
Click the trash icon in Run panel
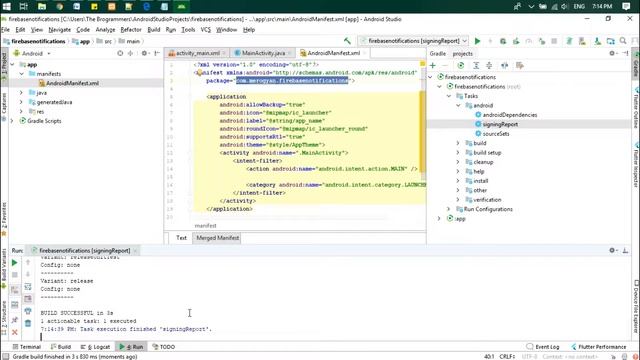(x=28, y=324)
